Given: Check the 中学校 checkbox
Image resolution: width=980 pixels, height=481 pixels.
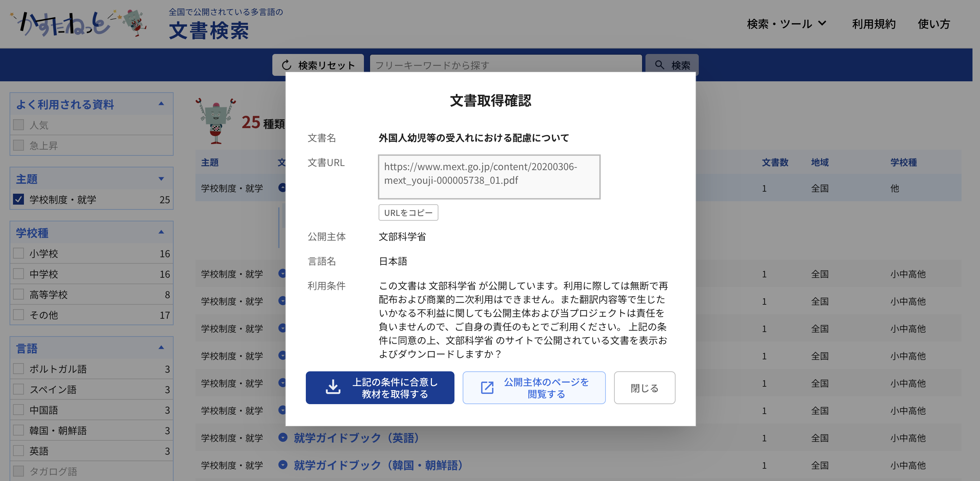Looking at the screenshot, I should [x=18, y=274].
